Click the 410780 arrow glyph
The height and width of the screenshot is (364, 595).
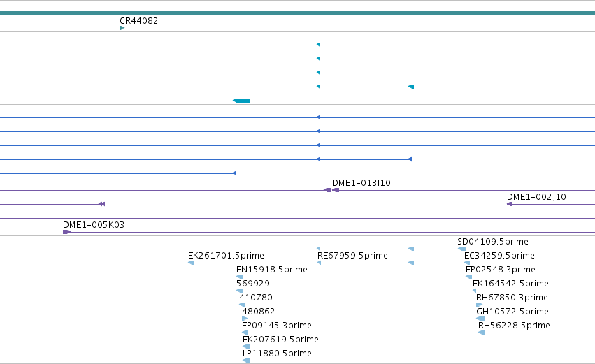[242, 305]
